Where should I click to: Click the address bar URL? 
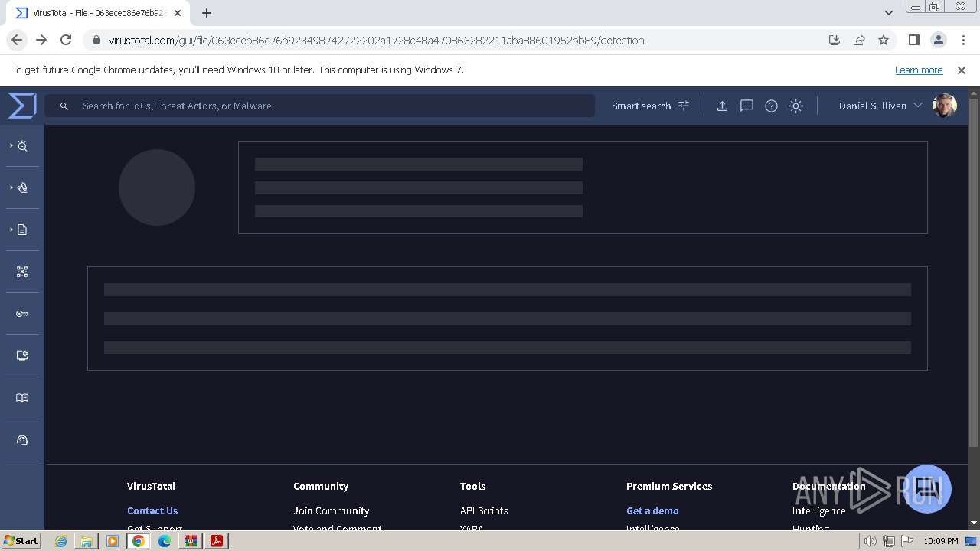tap(376, 41)
